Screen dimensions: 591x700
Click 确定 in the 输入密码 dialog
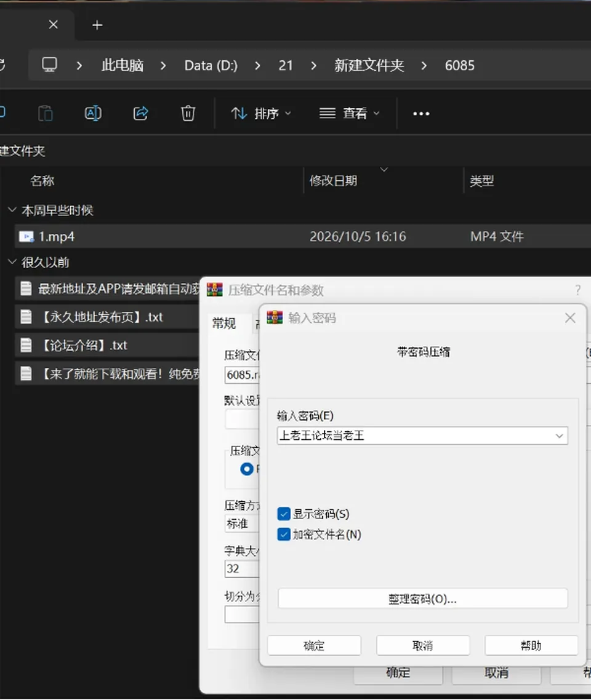pyautogui.click(x=314, y=645)
